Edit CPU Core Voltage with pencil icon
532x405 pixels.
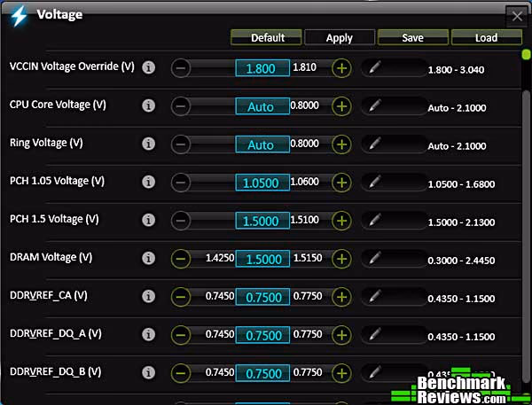point(374,105)
